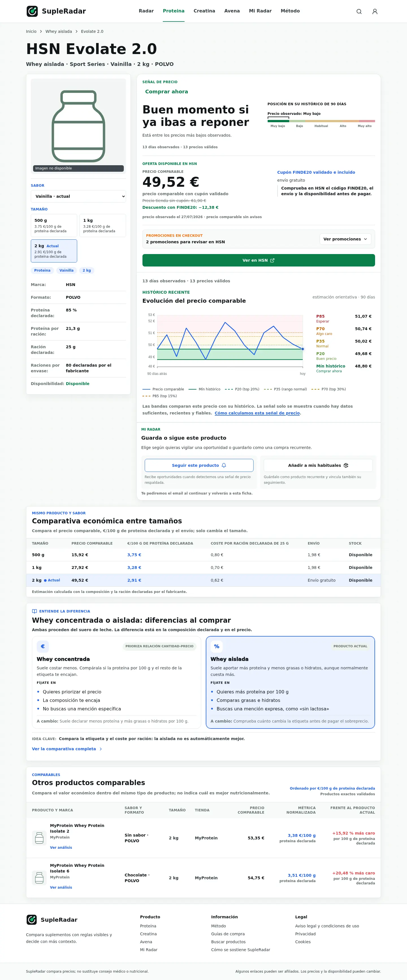This screenshot has width=407, height=980.
Task: Open the Radar nav item
Action: [x=146, y=11]
